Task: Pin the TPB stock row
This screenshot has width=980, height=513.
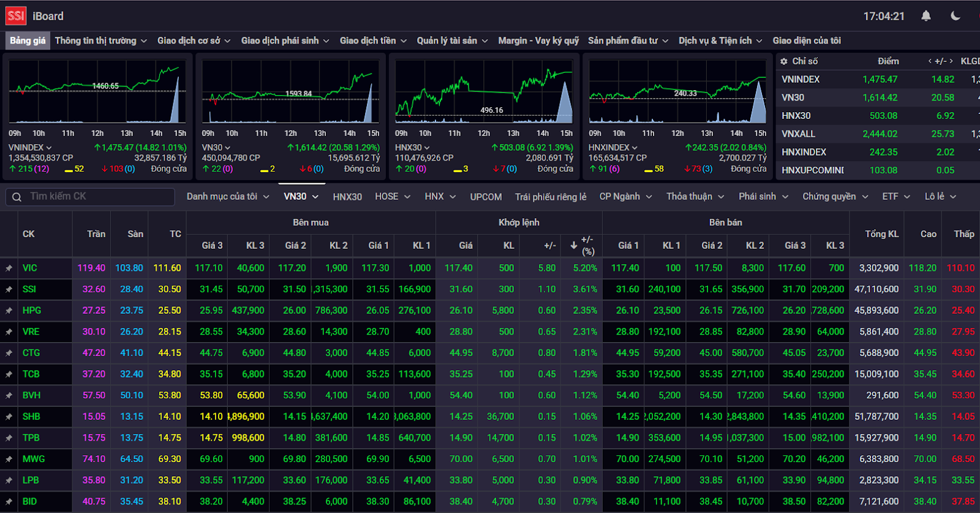Action: 9,438
